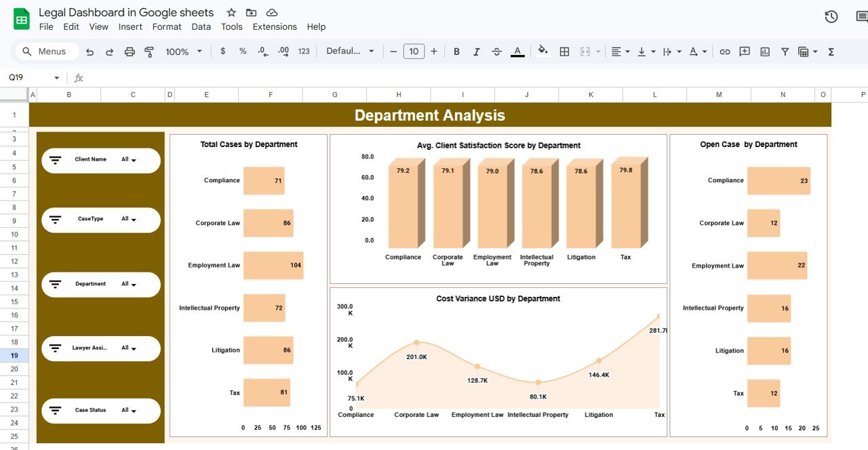
Task: Open the text color picker
Action: [517, 51]
